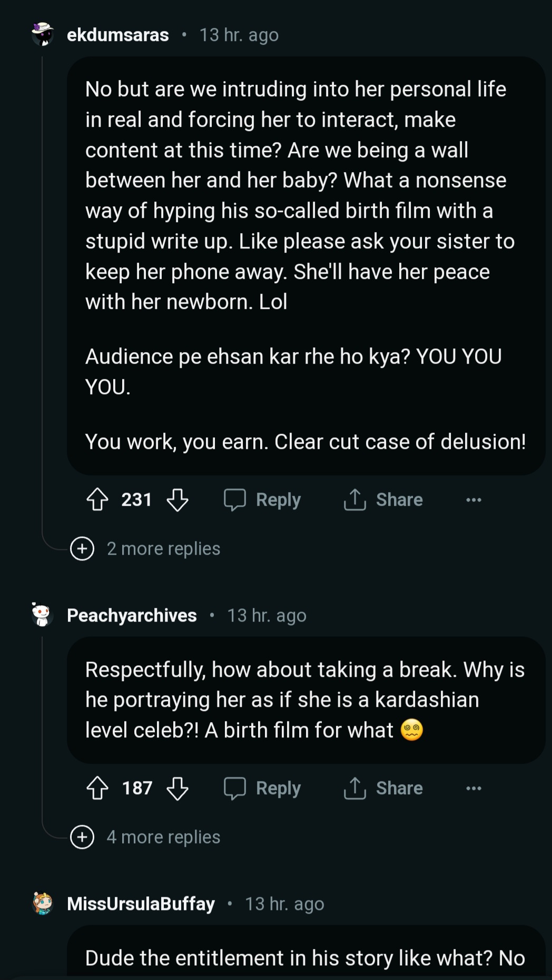Upvote the Peachyarchives comment
This screenshot has width=552, height=980.
tap(97, 788)
